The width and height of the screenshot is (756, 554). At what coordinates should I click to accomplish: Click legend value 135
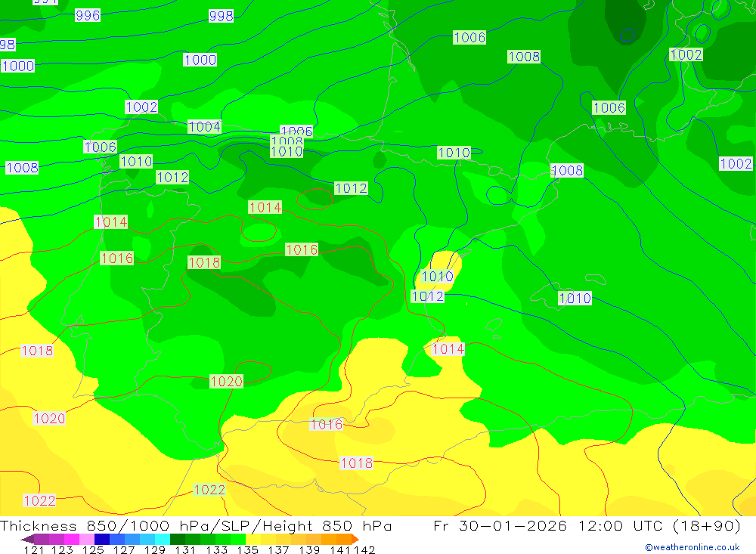click(247, 549)
